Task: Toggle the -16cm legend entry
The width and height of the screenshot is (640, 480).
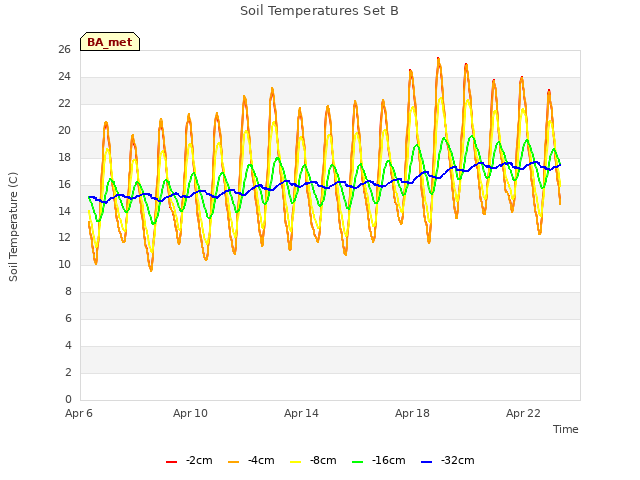Action: 378,460
